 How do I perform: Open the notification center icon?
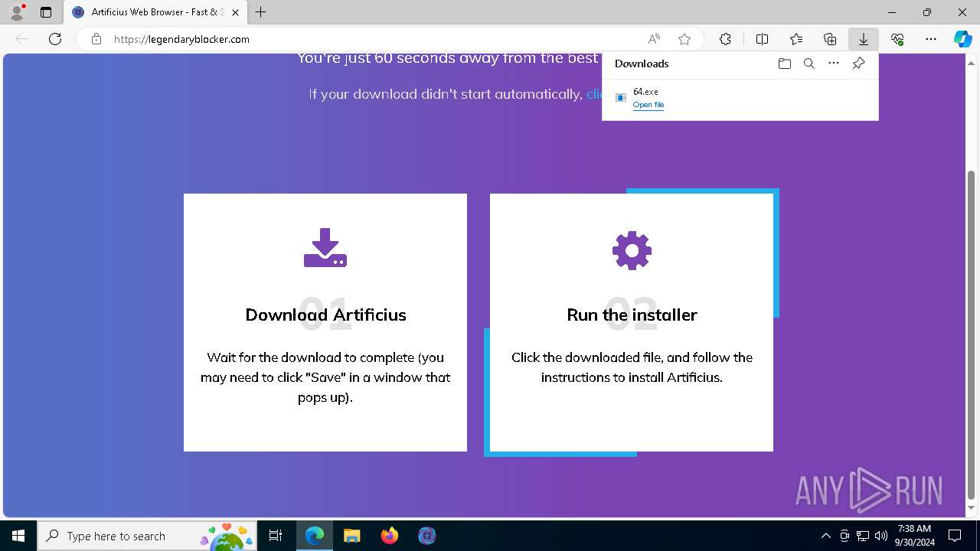955,536
